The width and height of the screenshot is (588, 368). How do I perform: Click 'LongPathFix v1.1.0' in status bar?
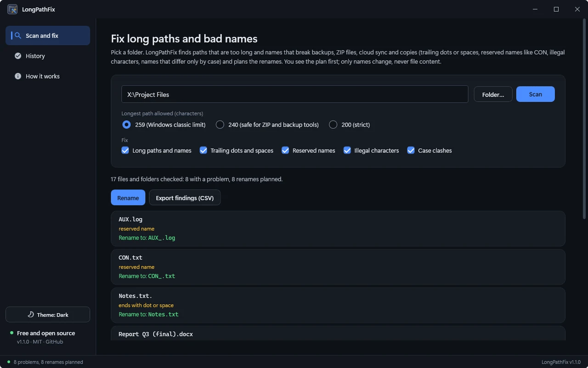click(x=561, y=362)
